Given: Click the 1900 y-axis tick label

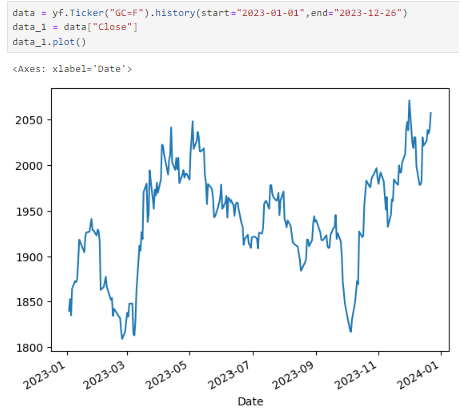Looking at the screenshot, I should point(29,257).
